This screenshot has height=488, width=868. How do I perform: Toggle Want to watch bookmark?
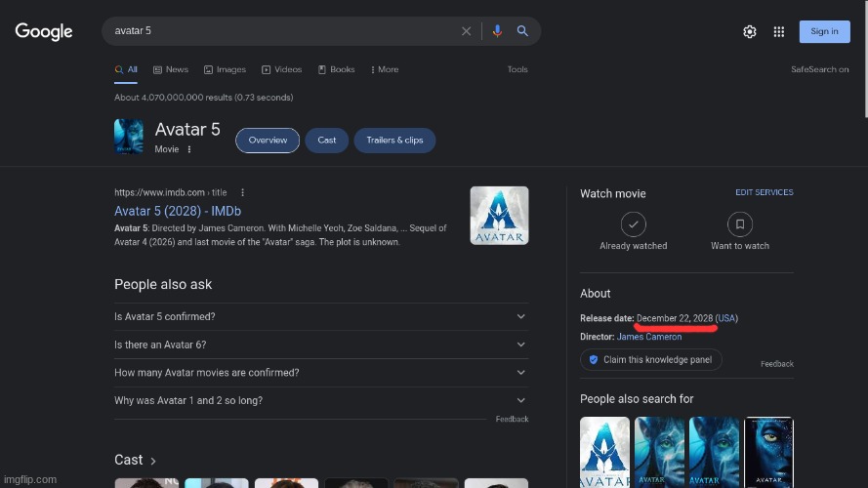(739, 224)
